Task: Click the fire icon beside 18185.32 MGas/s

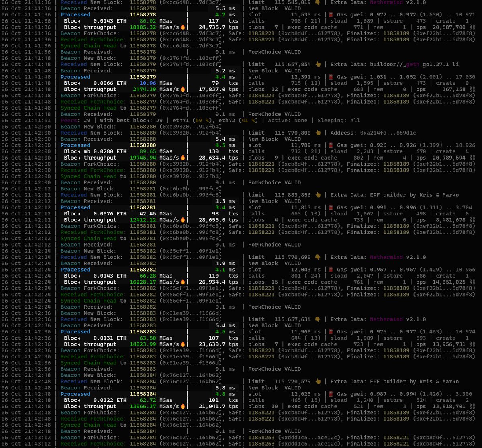Action: point(183,27)
